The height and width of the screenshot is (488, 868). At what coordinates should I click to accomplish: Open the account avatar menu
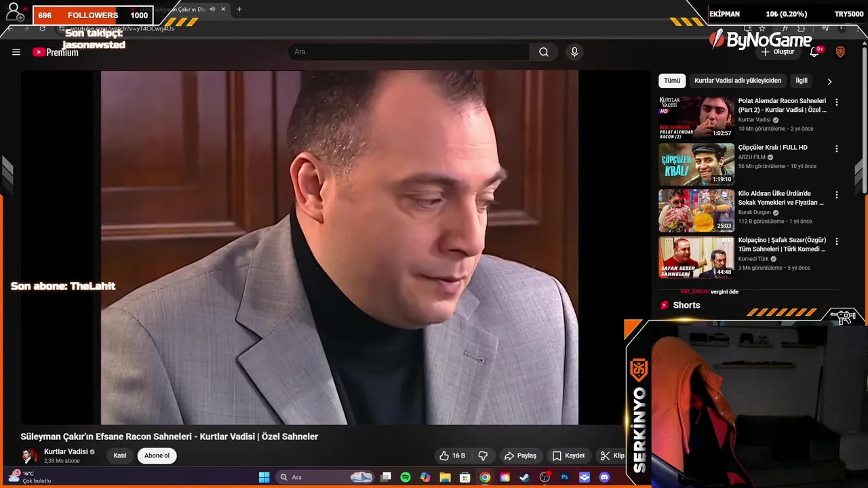[840, 52]
